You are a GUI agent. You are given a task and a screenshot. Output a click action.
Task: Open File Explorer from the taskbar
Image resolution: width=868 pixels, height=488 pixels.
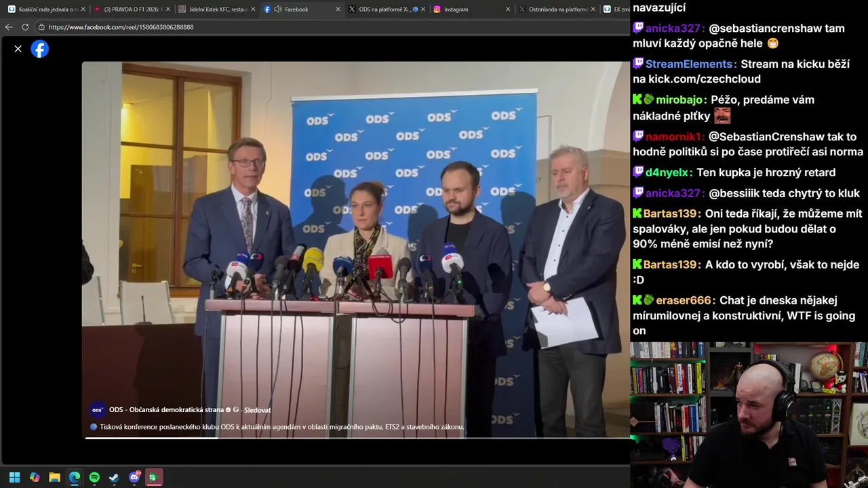54,477
